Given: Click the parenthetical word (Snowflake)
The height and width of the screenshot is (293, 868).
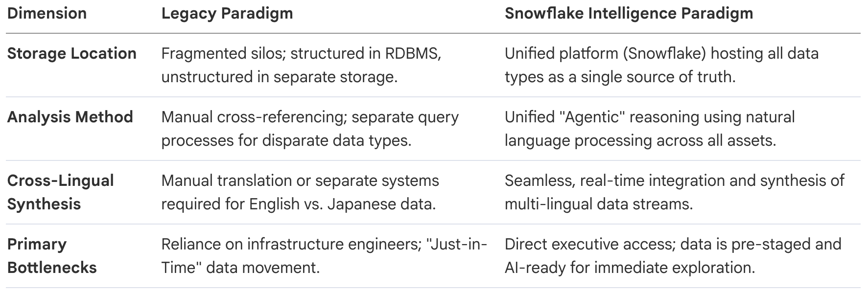Looking at the screenshot, I should (x=665, y=53).
